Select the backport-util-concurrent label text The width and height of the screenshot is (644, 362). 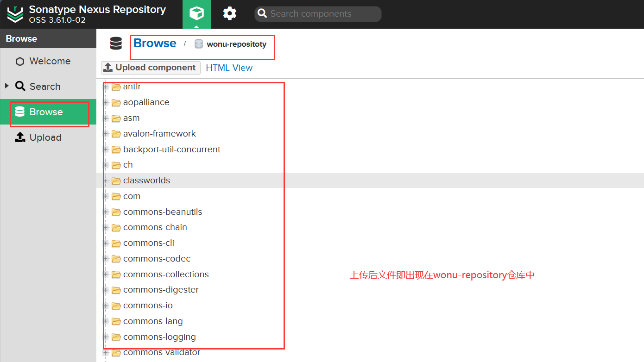point(172,150)
